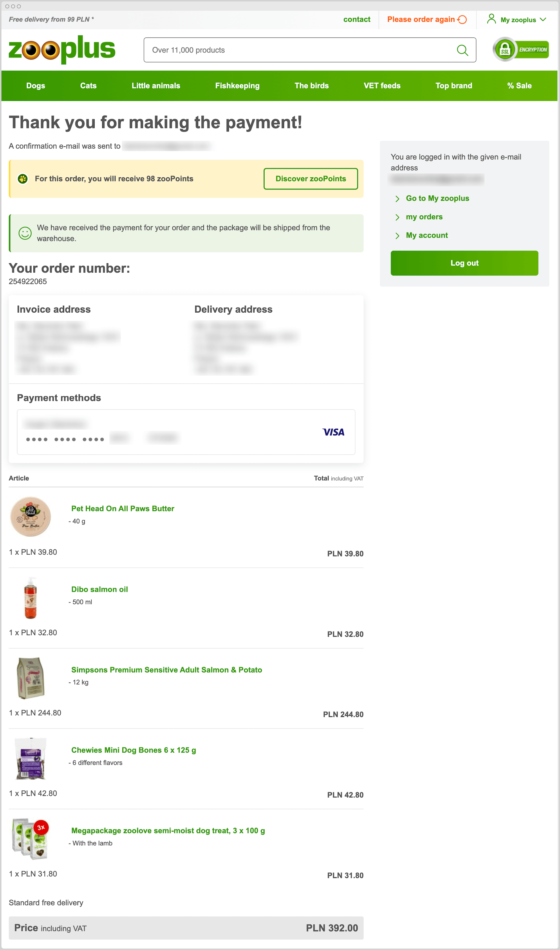Open the Pet Head On All Paws Butter link

[122, 509]
